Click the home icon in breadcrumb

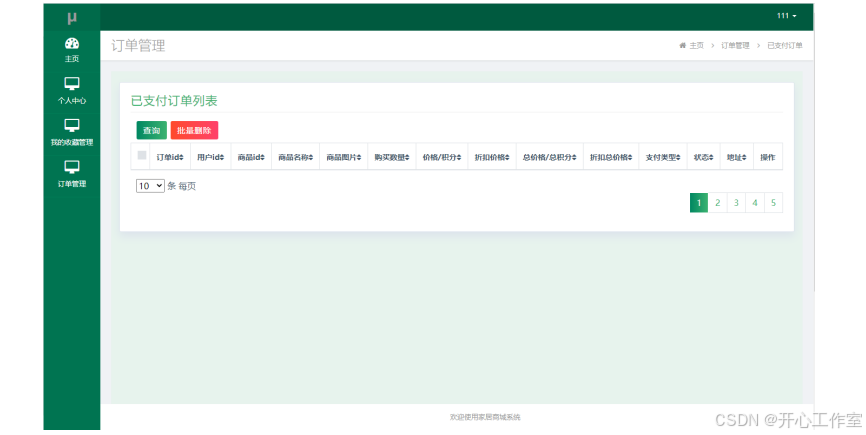683,45
